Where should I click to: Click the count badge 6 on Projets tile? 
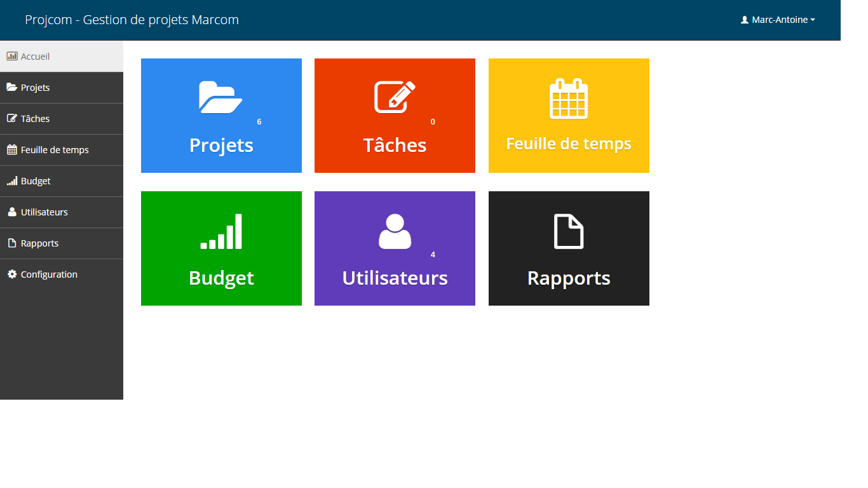(x=259, y=122)
